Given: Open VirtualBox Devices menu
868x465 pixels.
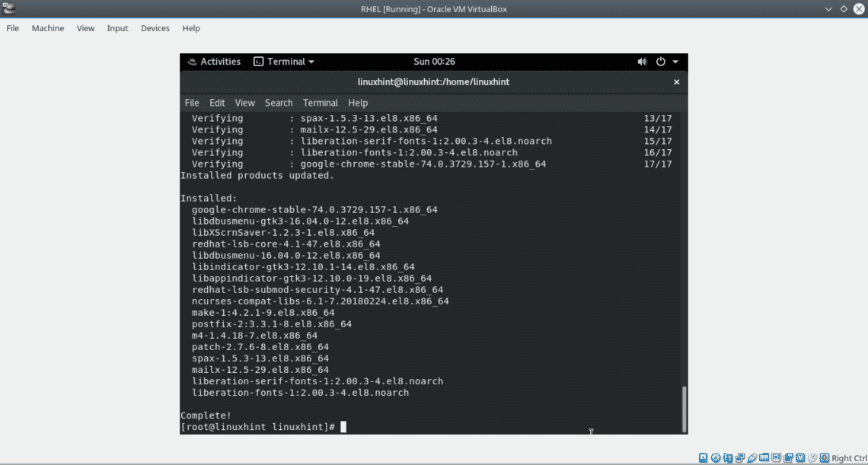Looking at the screenshot, I should (155, 28).
